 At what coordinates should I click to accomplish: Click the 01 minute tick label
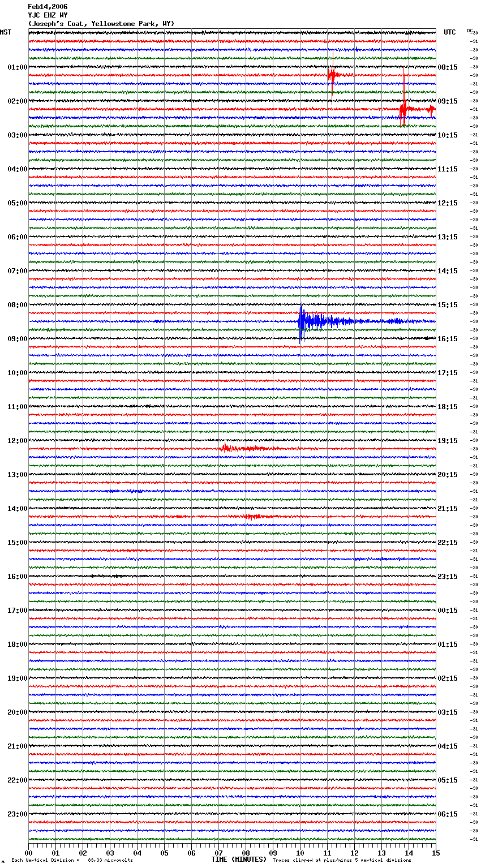pos(55,853)
